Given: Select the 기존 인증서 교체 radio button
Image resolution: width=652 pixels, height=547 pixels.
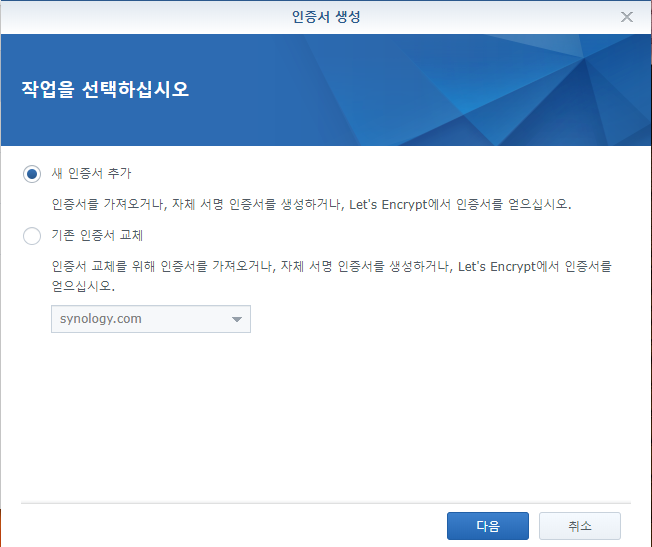Looking at the screenshot, I should click(x=32, y=236).
